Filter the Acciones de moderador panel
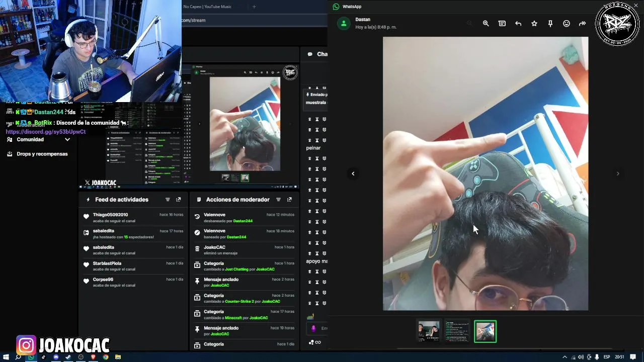 (x=278, y=200)
